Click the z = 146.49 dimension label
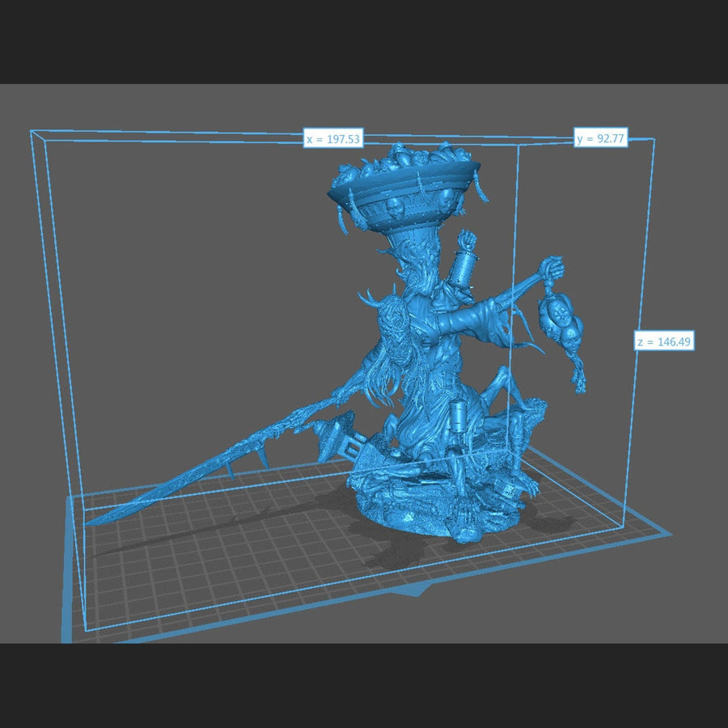Screen dimensions: 728x728 click(663, 342)
